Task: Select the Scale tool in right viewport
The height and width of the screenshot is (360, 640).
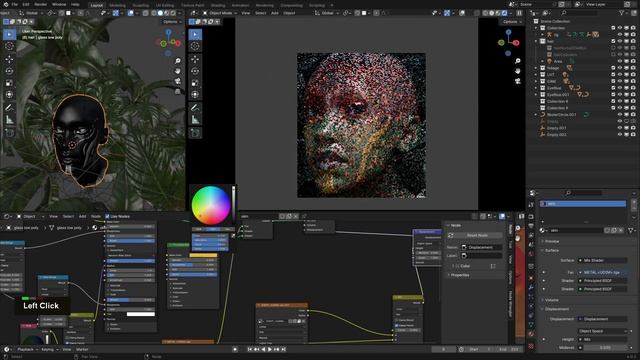Action: click(195, 83)
